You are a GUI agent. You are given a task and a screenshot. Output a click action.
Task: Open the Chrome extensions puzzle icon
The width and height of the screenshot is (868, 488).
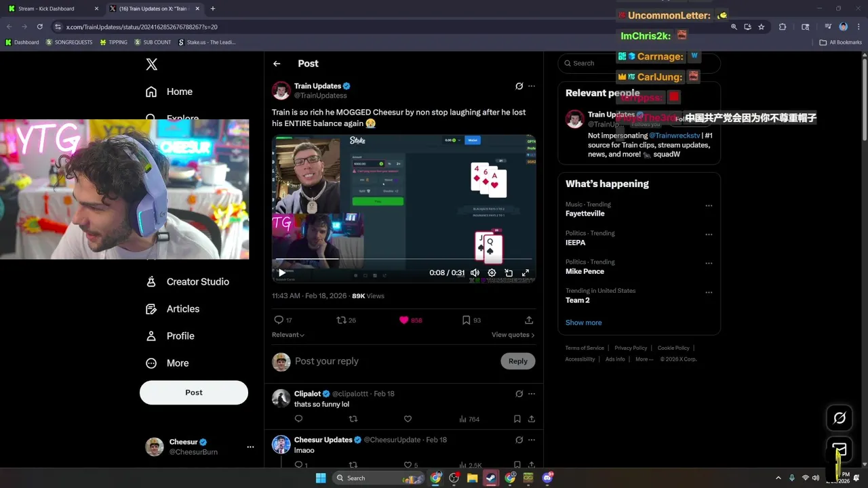(783, 27)
